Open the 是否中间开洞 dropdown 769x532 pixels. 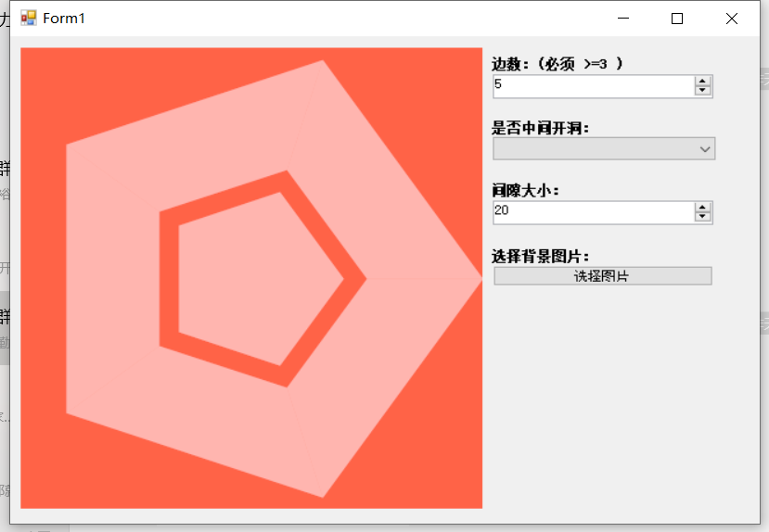(604, 148)
